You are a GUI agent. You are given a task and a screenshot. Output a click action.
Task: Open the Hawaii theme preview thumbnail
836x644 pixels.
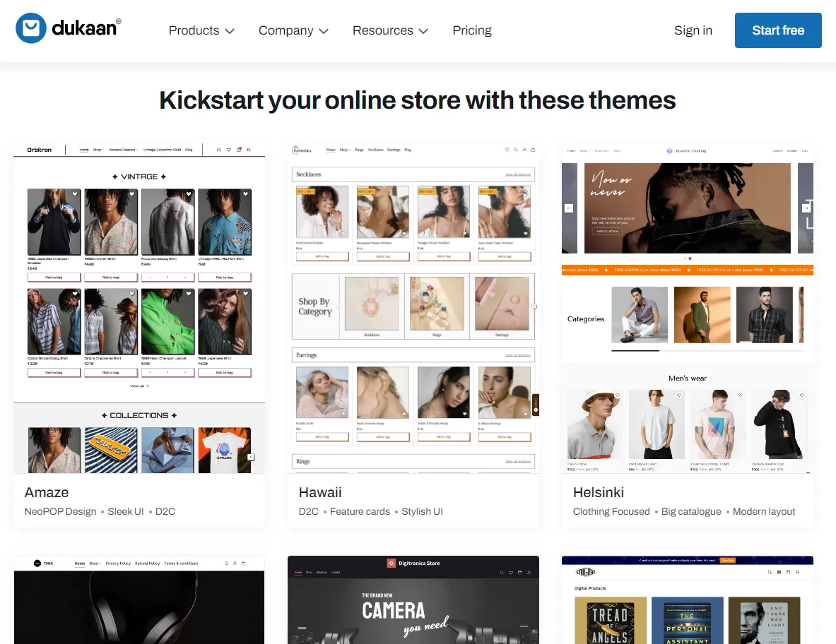pyautogui.click(x=413, y=308)
